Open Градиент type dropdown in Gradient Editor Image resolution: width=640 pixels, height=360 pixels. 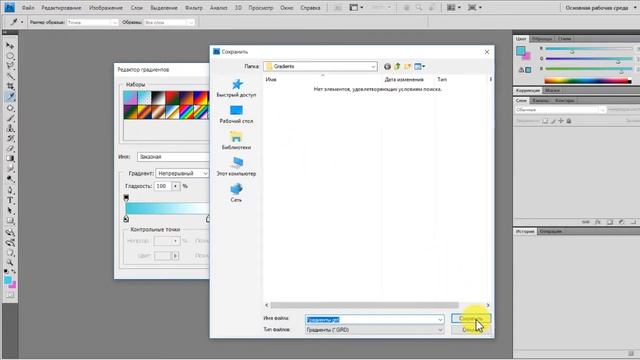pyautogui.click(x=182, y=173)
